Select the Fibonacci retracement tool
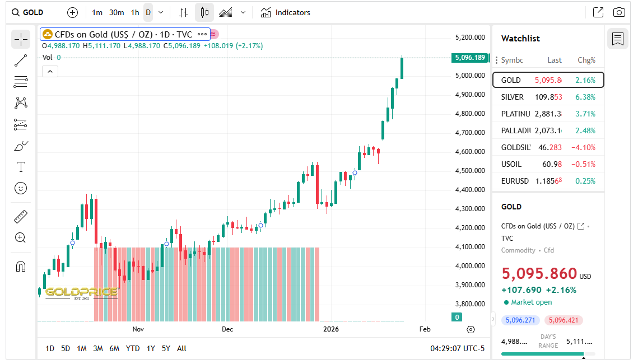 tap(21, 82)
